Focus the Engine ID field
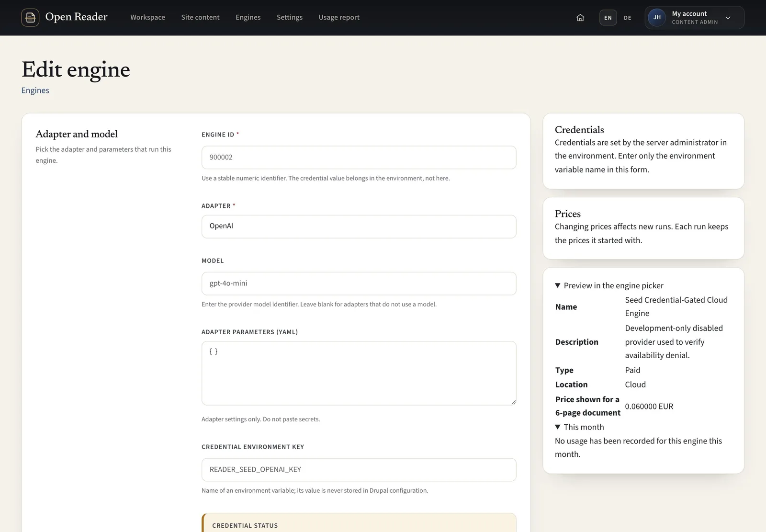The height and width of the screenshot is (532, 766). click(359, 158)
